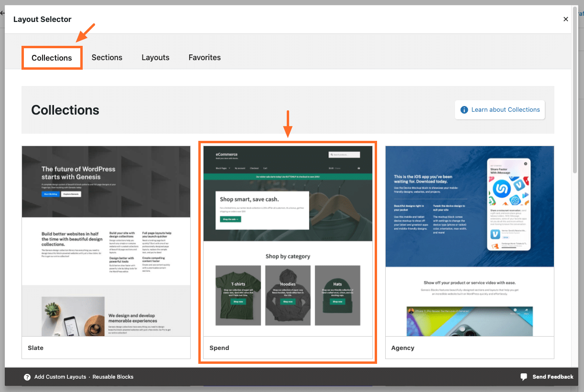Open the Learn about Collections link
Viewport: 584px width, 392px height.
click(x=505, y=110)
